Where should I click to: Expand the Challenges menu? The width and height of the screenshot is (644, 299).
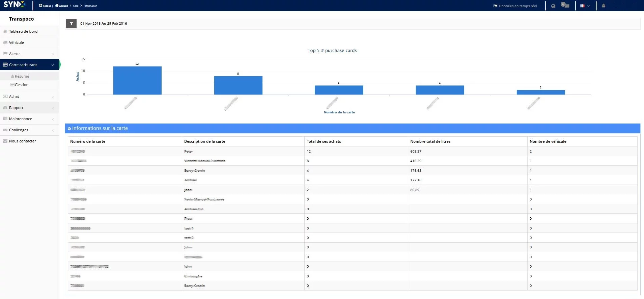30,130
